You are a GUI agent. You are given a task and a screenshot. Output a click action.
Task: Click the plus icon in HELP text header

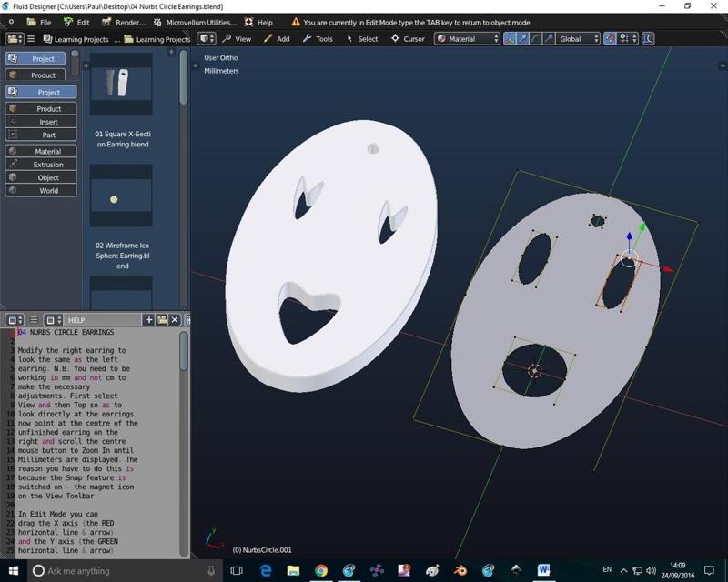tap(148, 320)
